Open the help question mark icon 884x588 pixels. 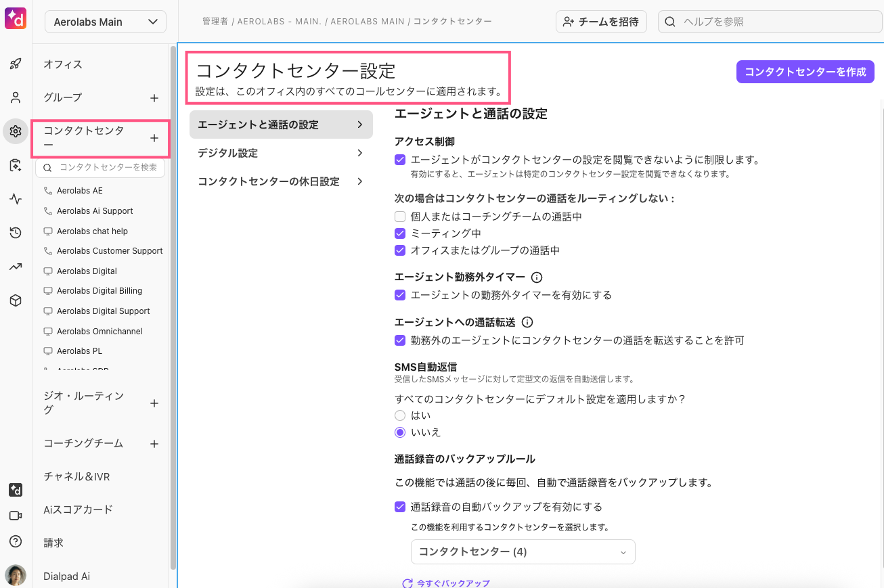click(x=16, y=541)
